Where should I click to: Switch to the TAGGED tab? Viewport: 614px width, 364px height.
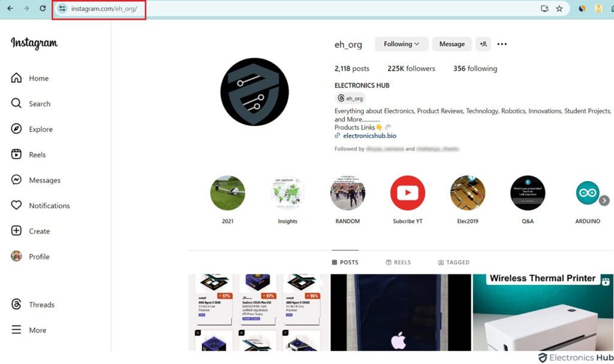pos(455,262)
